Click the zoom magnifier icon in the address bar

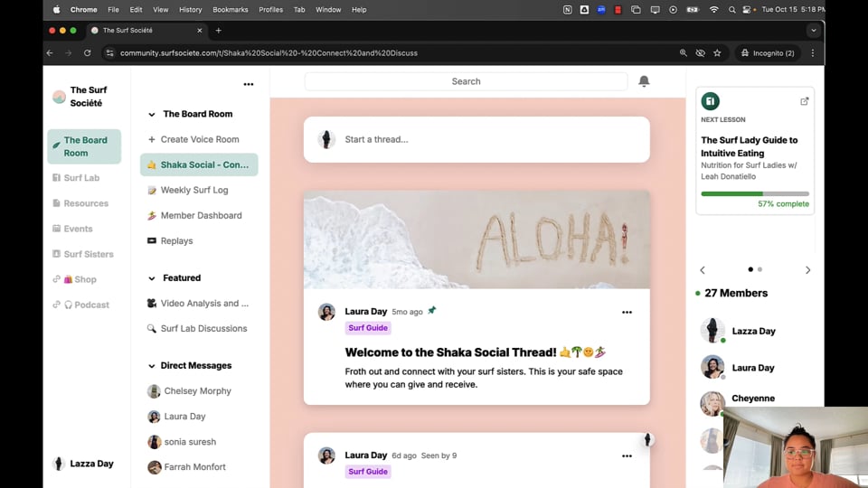point(684,53)
